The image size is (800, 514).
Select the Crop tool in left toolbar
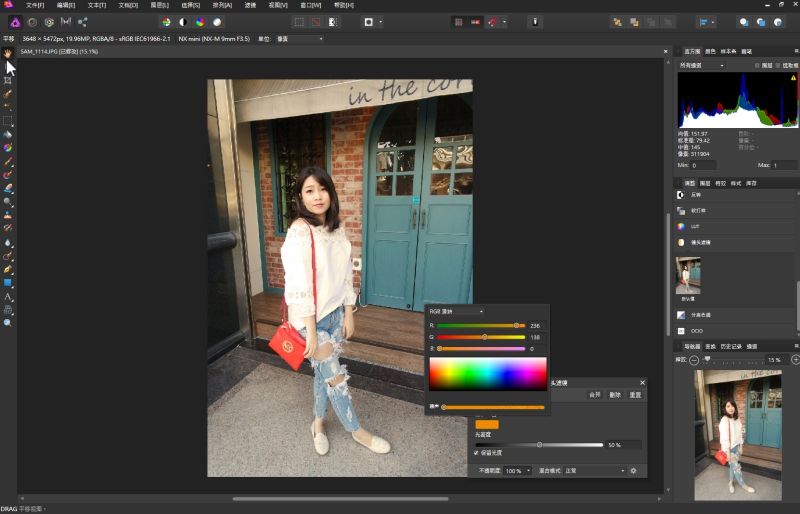coord(8,80)
